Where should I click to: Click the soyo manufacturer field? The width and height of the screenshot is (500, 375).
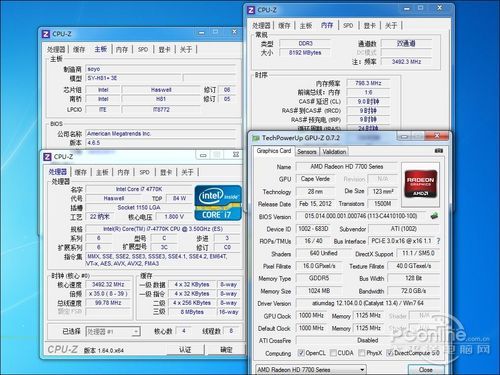pyautogui.click(x=160, y=69)
